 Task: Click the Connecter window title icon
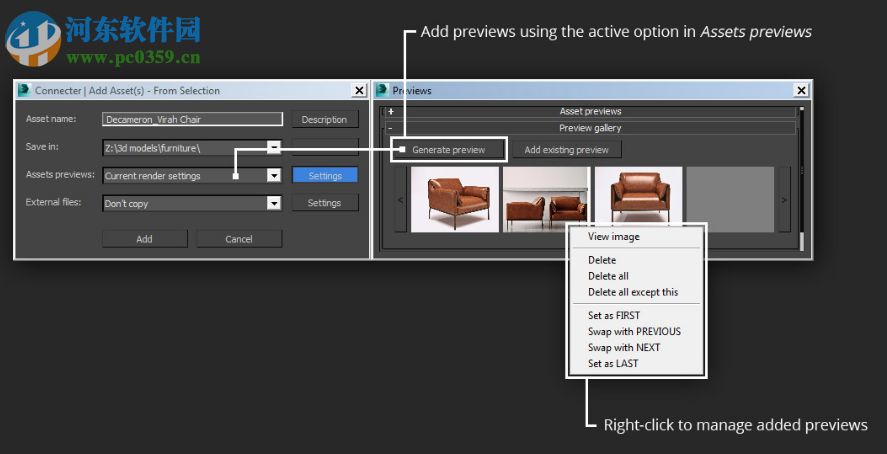(x=24, y=90)
